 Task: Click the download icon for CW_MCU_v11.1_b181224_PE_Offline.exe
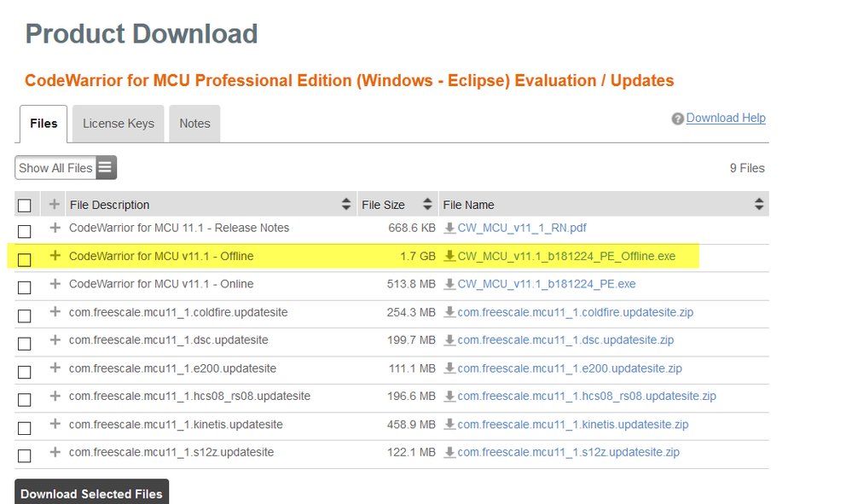point(449,256)
